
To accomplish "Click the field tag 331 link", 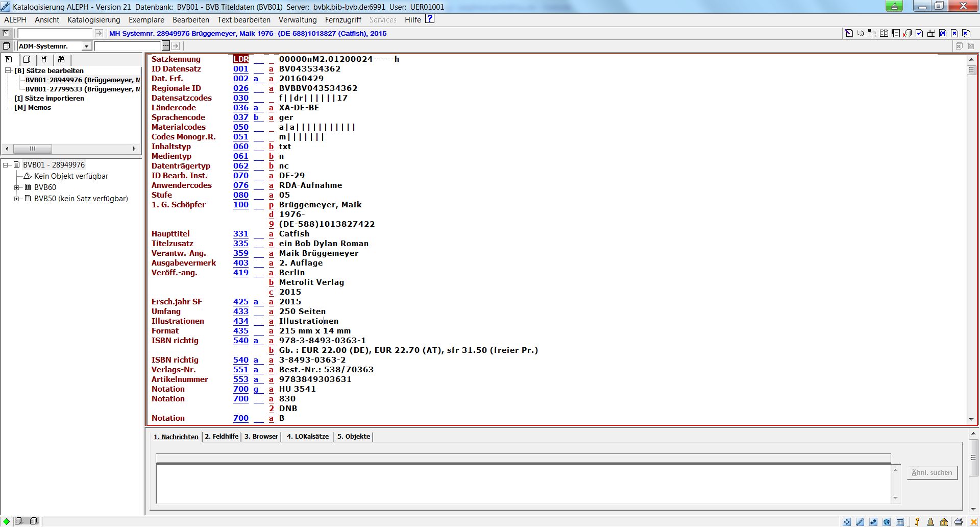I will tap(240, 234).
